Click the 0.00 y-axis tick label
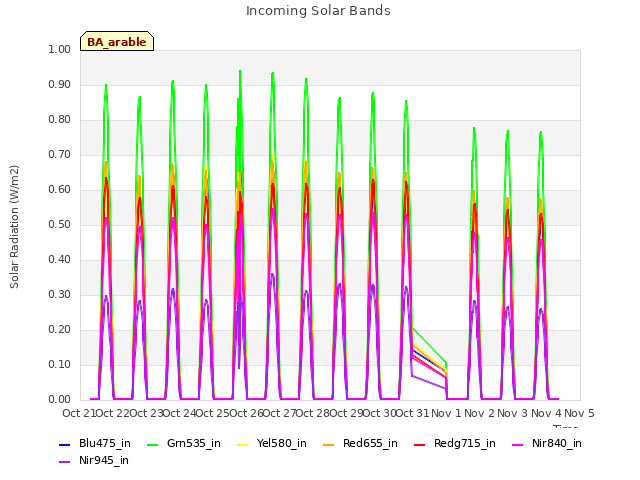Image resolution: width=640 pixels, height=480 pixels. point(60,400)
